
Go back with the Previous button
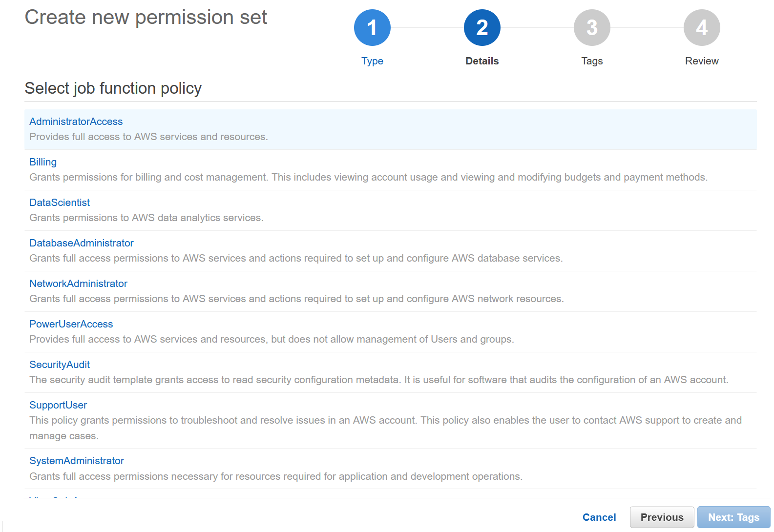point(662,517)
